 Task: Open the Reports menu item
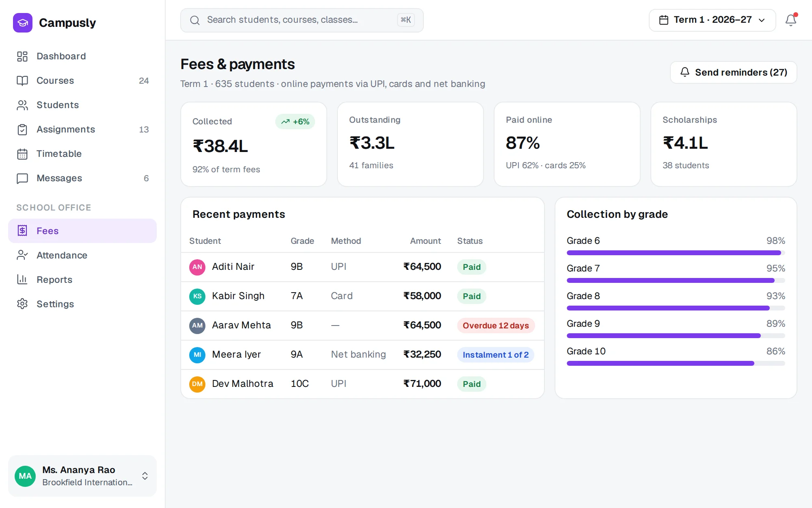coord(82,280)
